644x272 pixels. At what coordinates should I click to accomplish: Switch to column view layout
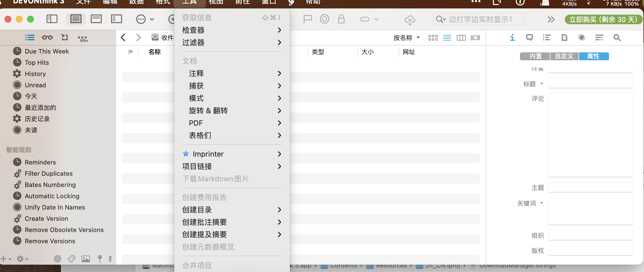pyautogui.click(x=461, y=38)
